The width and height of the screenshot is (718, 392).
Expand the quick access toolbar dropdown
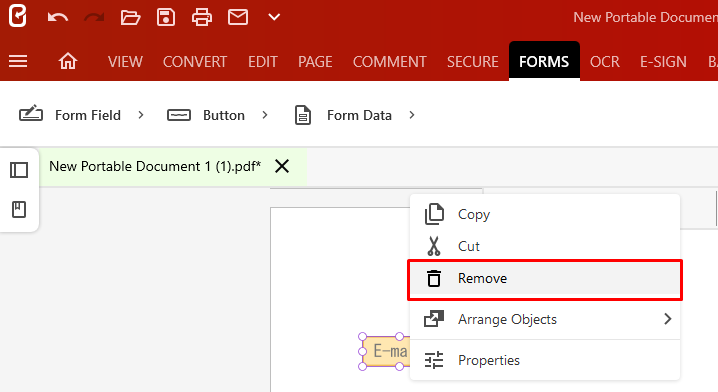coord(274,17)
